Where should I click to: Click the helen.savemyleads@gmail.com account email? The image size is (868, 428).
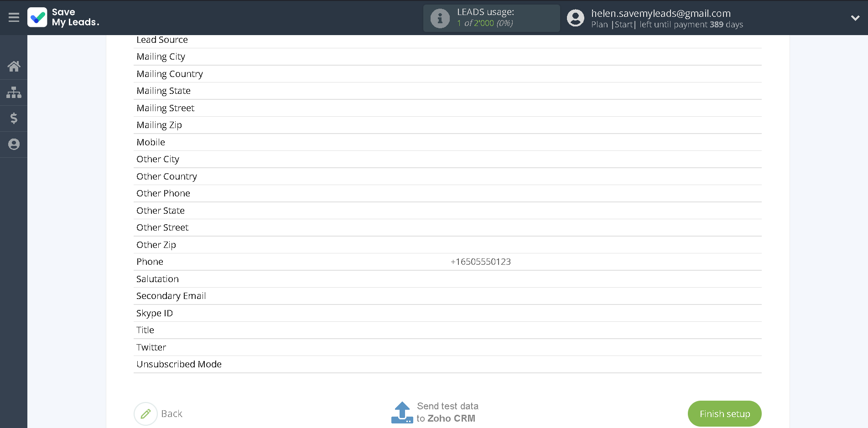point(660,13)
